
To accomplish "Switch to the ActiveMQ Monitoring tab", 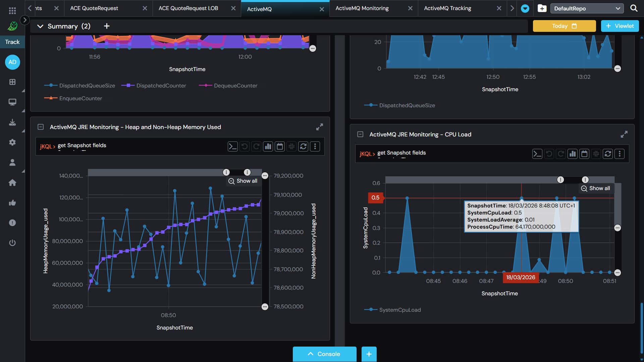I will (x=362, y=8).
